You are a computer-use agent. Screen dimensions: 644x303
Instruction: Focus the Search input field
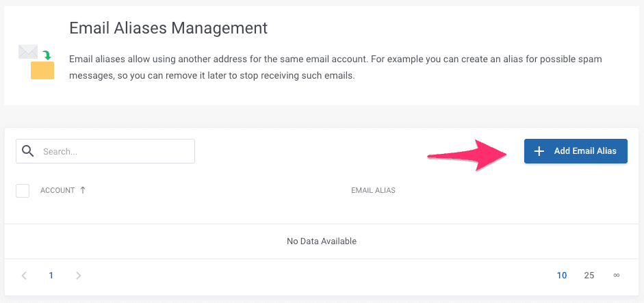coord(113,152)
